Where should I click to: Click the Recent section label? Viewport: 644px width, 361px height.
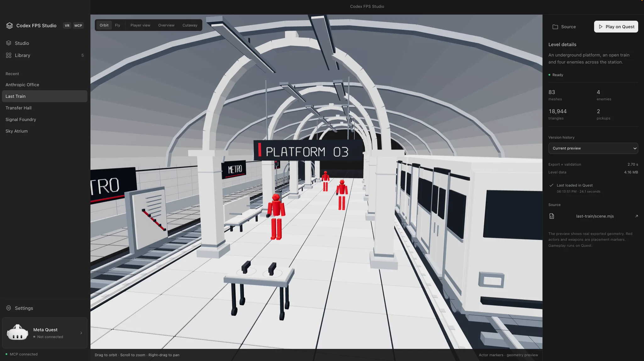12,74
